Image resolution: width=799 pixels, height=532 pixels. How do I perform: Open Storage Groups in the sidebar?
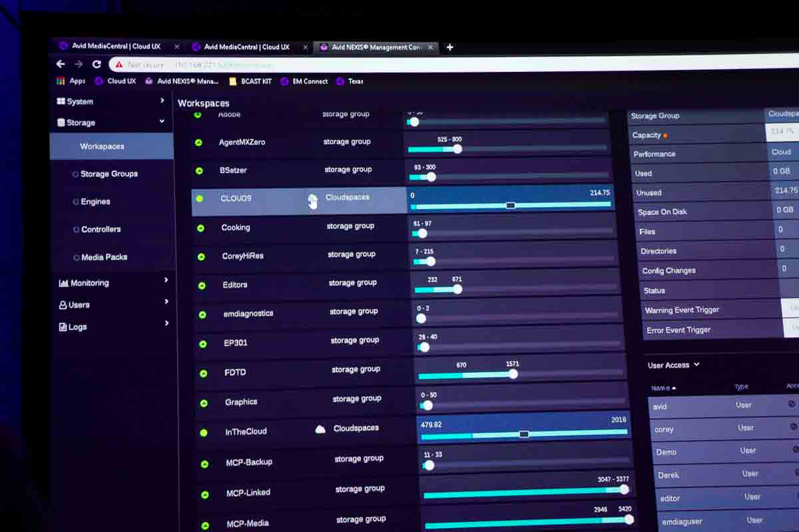point(109,174)
